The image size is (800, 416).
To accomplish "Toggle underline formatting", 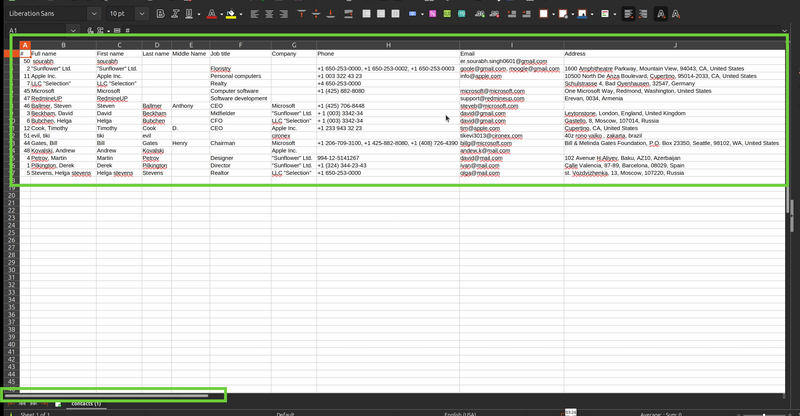I will pyautogui.click(x=189, y=14).
